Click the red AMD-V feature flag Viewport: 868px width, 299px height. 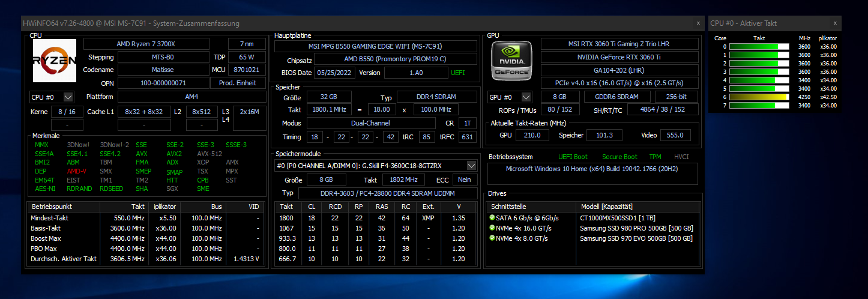(x=76, y=171)
